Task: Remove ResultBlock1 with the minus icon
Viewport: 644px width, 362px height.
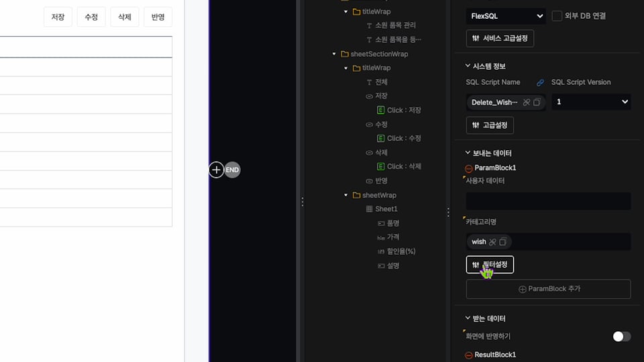Action: click(x=469, y=355)
